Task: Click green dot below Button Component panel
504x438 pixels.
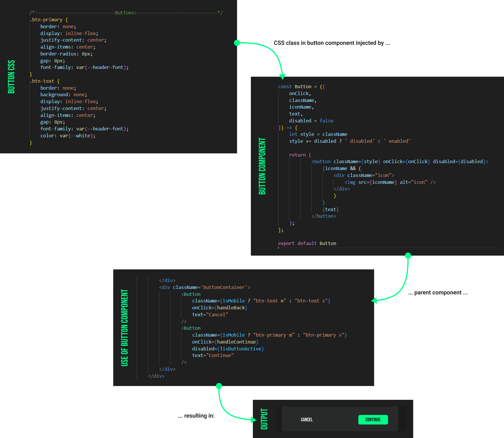Action: [408, 256]
